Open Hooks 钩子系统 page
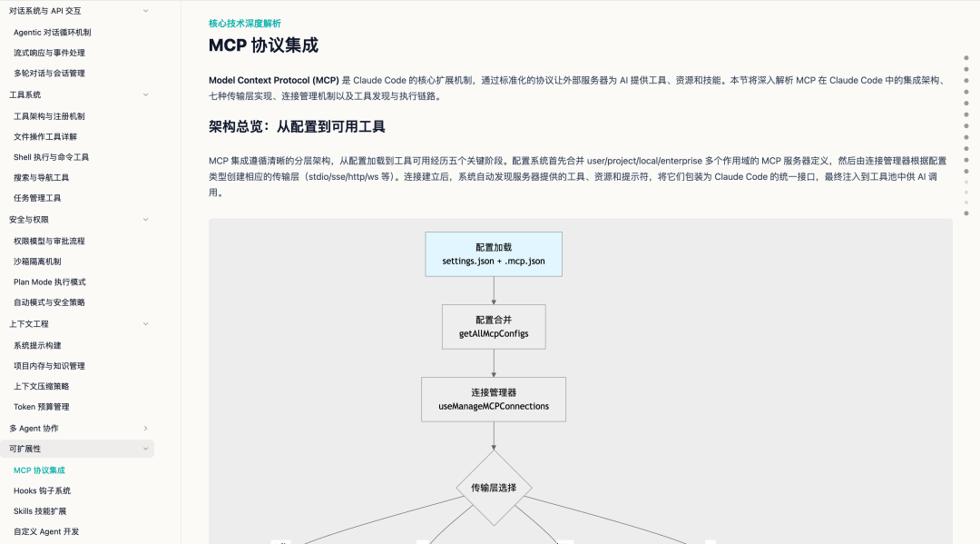 click(42, 490)
